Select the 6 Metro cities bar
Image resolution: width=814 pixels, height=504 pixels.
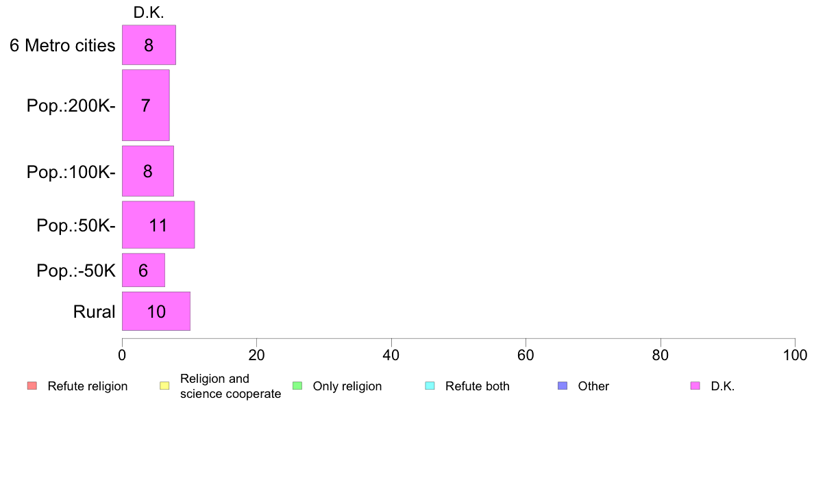coord(149,45)
